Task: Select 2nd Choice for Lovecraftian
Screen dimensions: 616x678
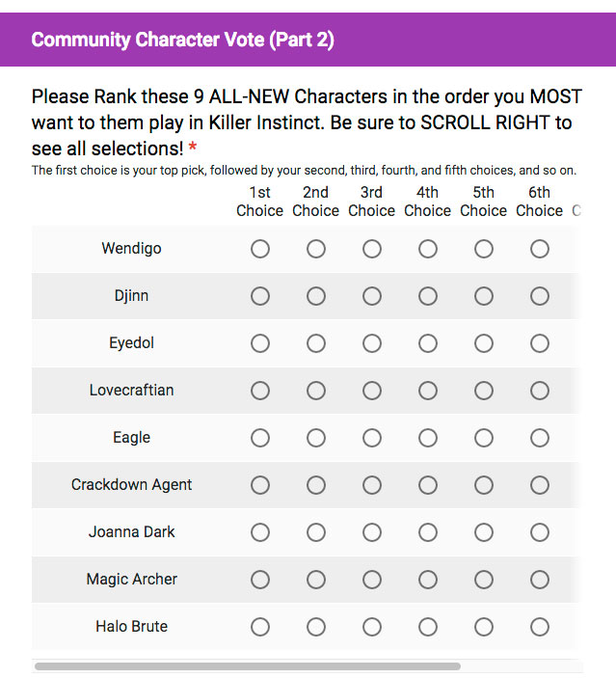Action: (316, 391)
